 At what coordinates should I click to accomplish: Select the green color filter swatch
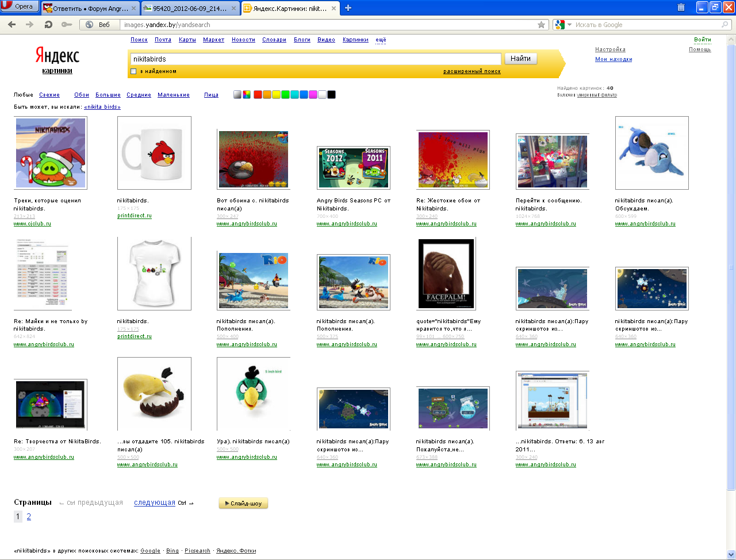click(285, 95)
